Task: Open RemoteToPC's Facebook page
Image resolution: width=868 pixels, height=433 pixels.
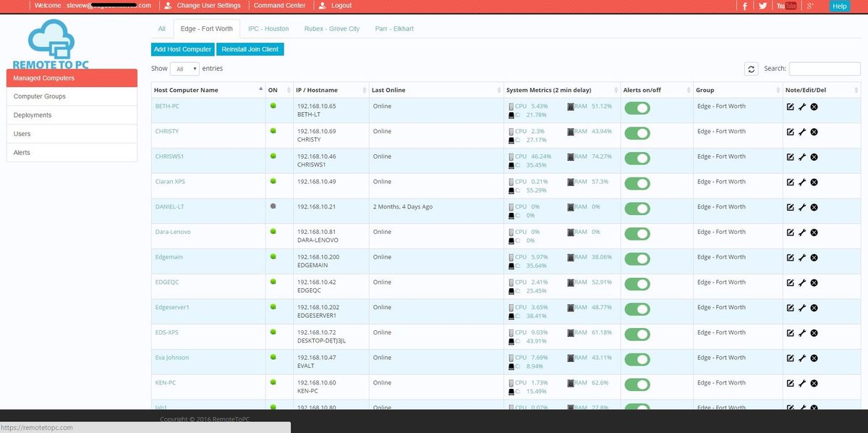Action: [744, 6]
